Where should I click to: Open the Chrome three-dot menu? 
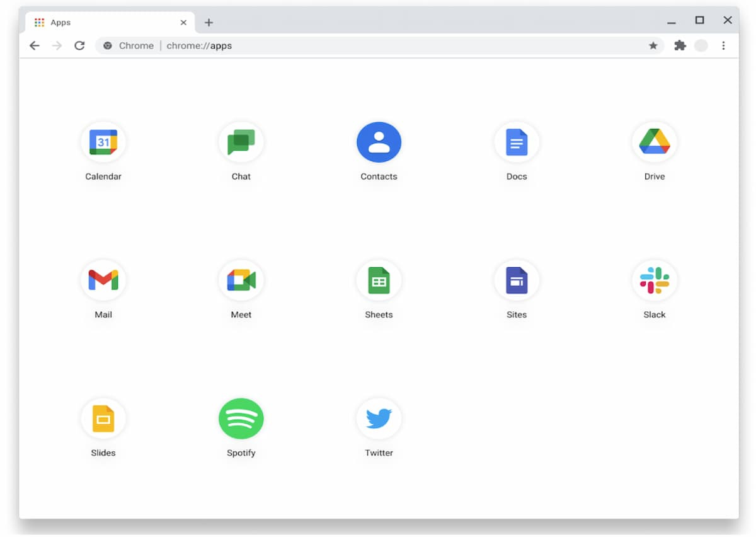coord(723,45)
